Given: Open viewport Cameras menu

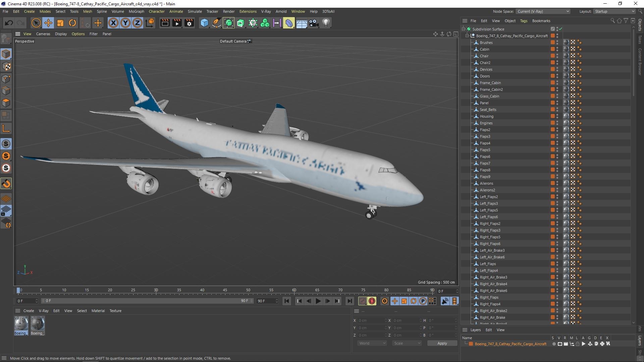Looking at the screenshot, I should [43, 34].
